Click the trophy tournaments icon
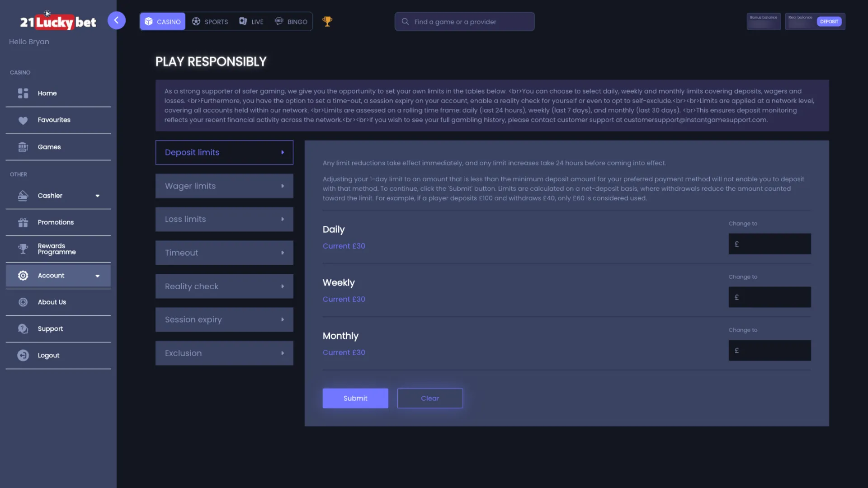Screen dimensions: 868x488 pos(327,21)
